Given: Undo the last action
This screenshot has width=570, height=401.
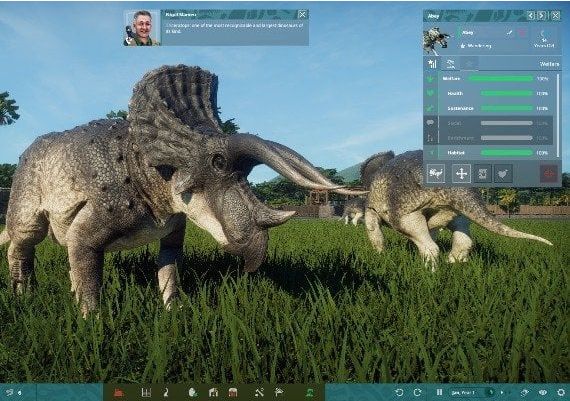Looking at the screenshot, I should pos(399,393).
